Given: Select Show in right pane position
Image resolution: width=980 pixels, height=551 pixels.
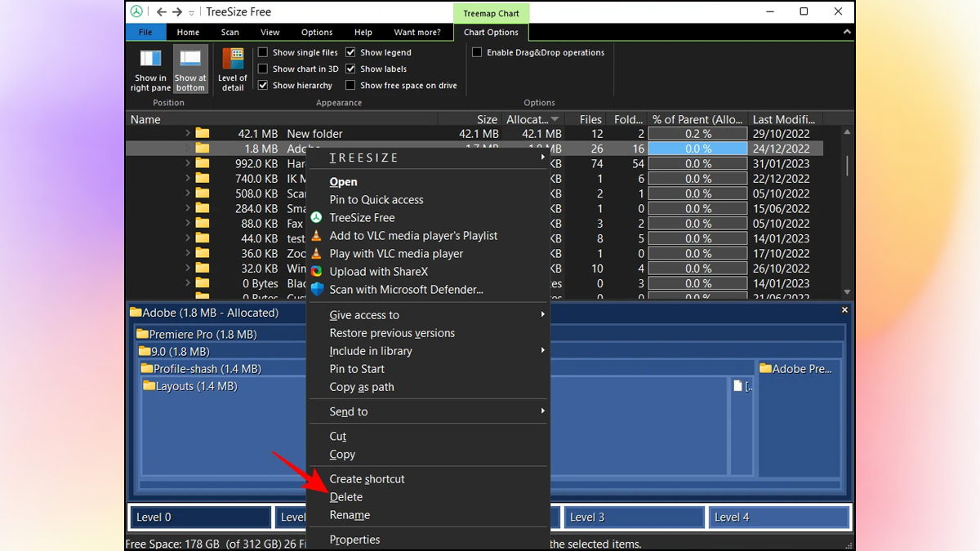Looking at the screenshot, I should (x=150, y=69).
